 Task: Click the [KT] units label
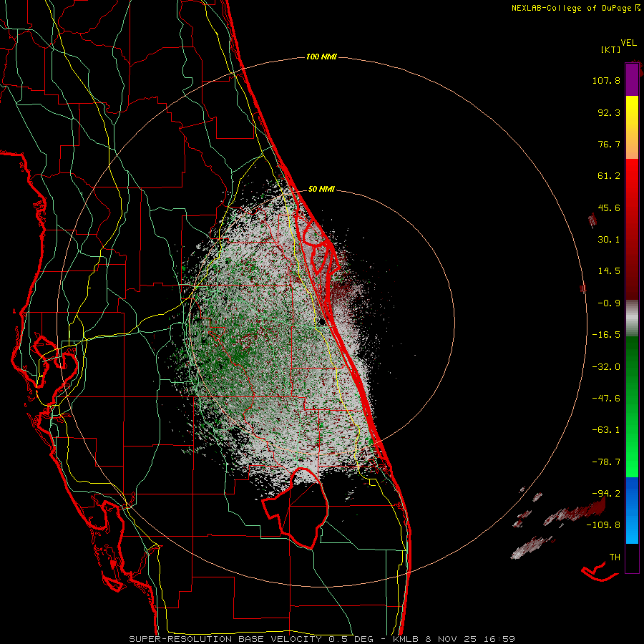(610, 49)
